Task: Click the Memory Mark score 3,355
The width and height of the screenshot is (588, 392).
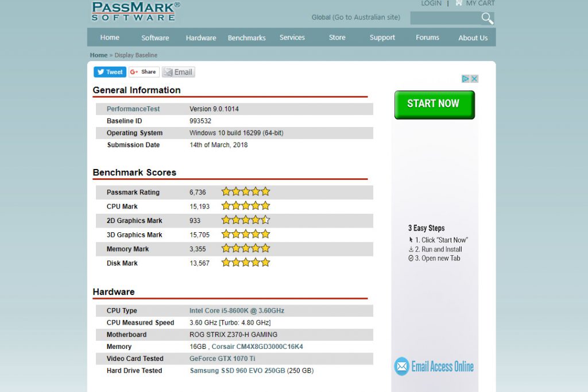Action: coord(198,249)
